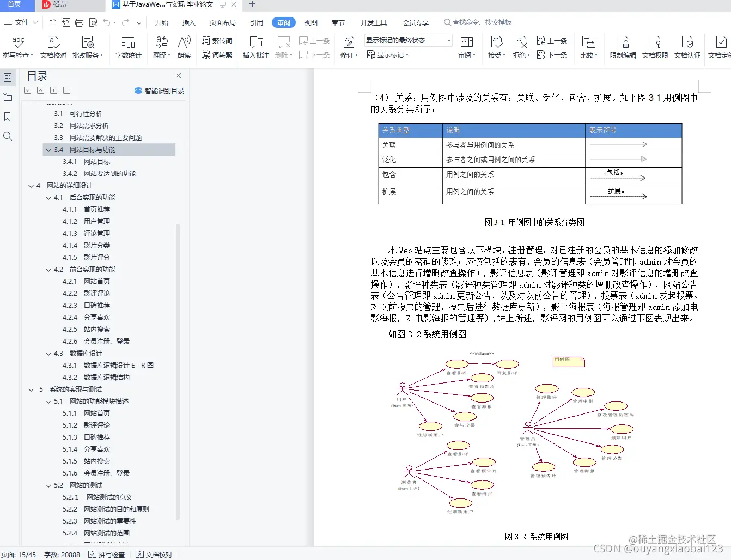Run spell check with 拼写检查 tool
Viewport: 731px width, 560px height.
pos(18,47)
